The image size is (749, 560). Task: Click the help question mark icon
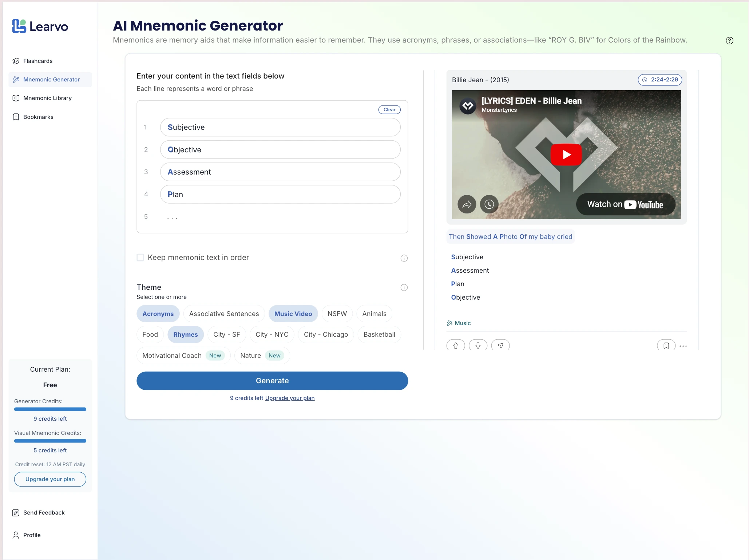pyautogui.click(x=729, y=40)
